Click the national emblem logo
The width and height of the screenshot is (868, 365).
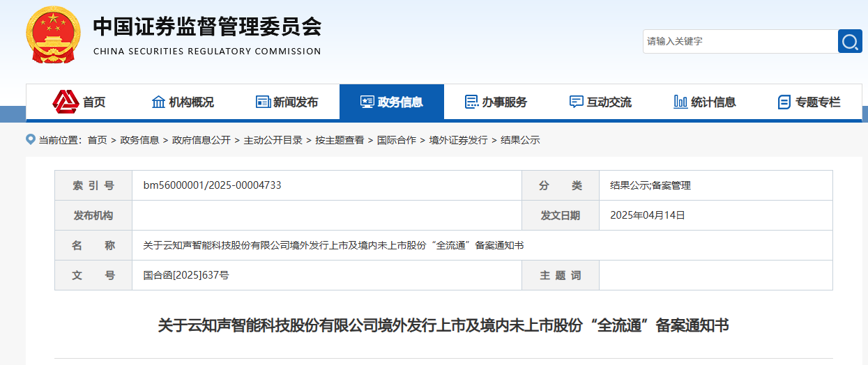point(53,35)
